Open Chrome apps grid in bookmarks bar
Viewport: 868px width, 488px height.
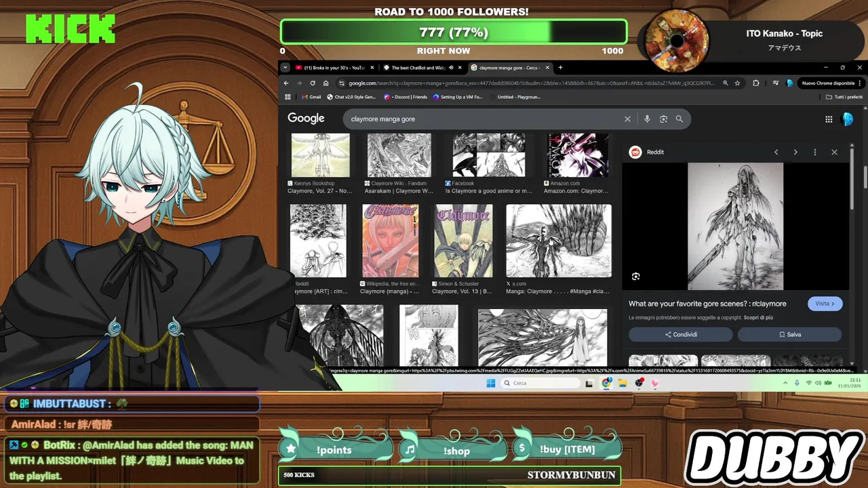(x=286, y=97)
